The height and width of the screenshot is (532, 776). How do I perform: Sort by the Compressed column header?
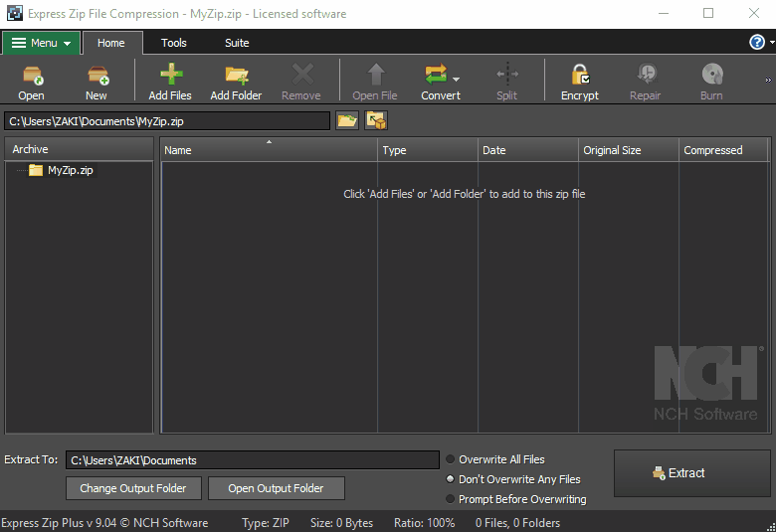[723, 150]
